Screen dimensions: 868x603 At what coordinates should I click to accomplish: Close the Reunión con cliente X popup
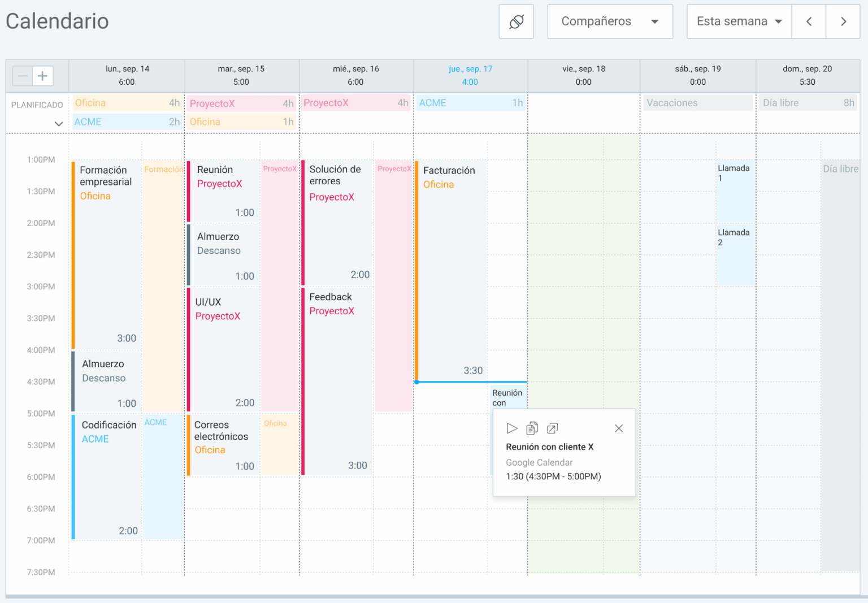618,428
